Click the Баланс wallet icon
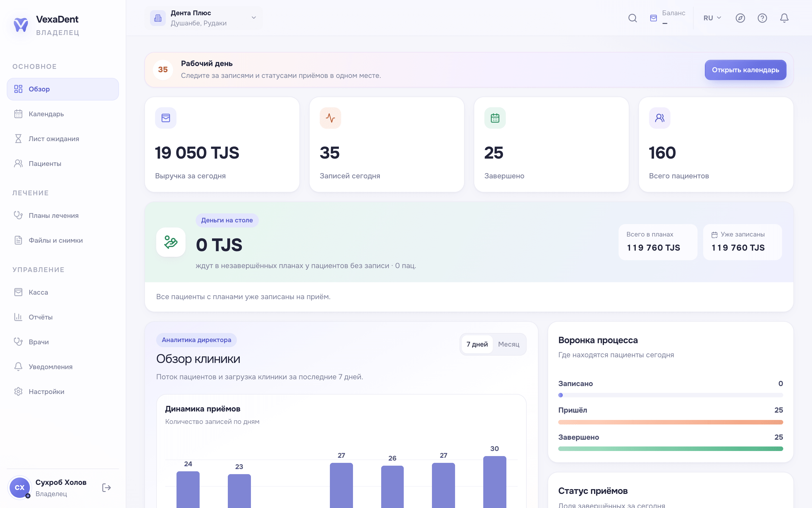This screenshot has width=812, height=508. pyautogui.click(x=653, y=18)
